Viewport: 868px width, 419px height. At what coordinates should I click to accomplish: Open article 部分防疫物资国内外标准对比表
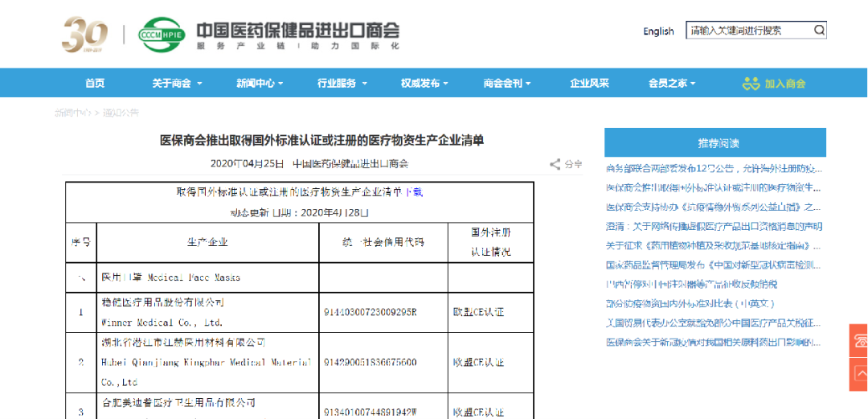[690, 304]
